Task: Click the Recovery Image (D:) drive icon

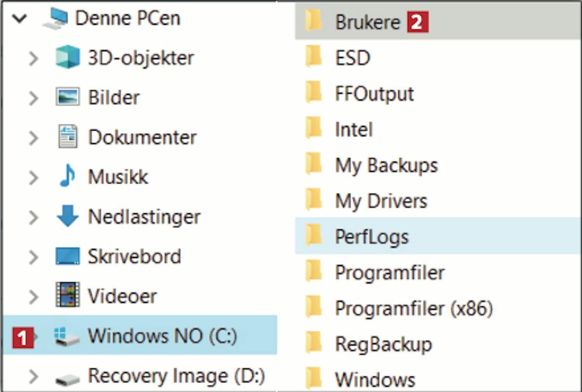Action: pyautogui.click(x=67, y=378)
